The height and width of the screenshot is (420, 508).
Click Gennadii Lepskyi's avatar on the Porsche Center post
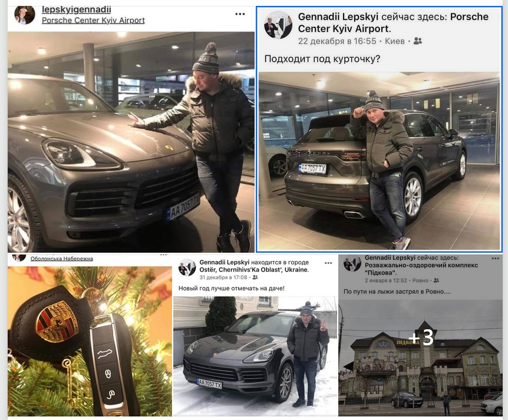278,25
